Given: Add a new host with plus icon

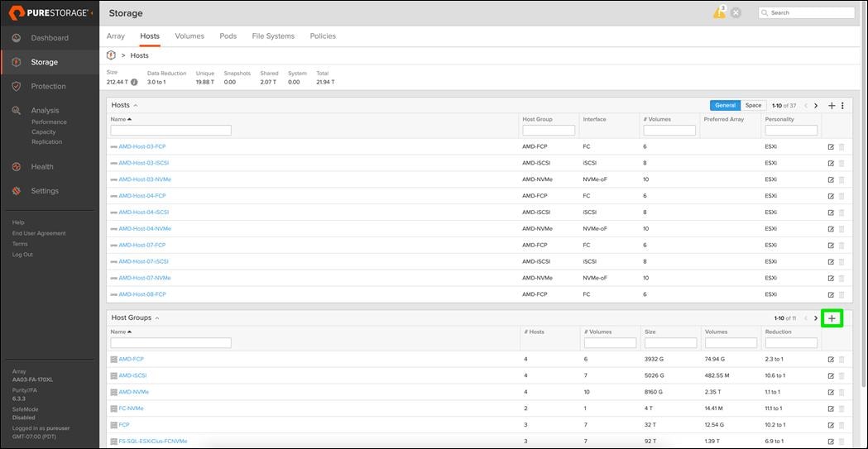Looking at the screenshot, I should [832, 106].
